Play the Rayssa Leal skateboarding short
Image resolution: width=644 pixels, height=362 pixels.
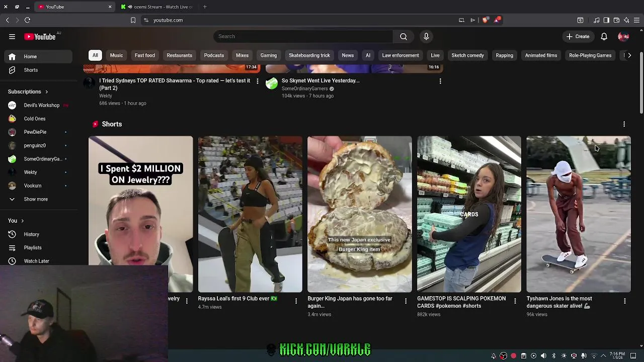[250, 214]
